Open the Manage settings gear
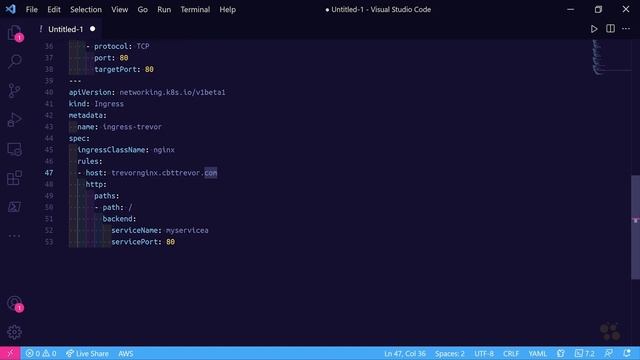 pyautogui.click(x=15, y=332)
